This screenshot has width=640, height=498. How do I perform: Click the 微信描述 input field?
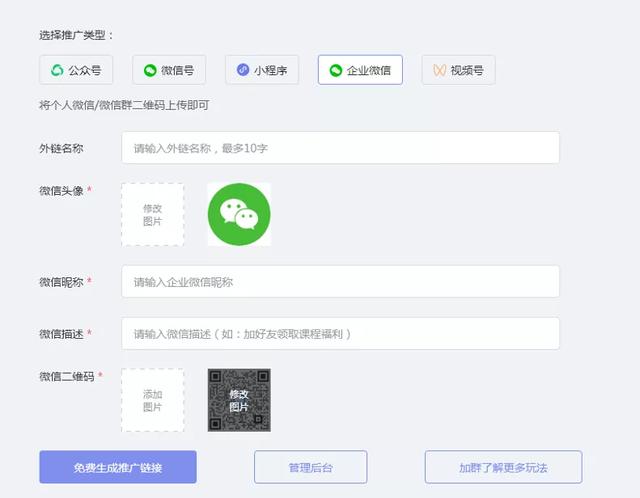[x=340, y=334]
